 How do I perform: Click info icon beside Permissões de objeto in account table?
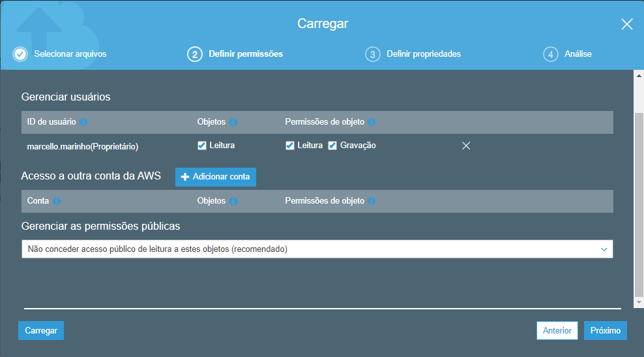pos(372,201)
